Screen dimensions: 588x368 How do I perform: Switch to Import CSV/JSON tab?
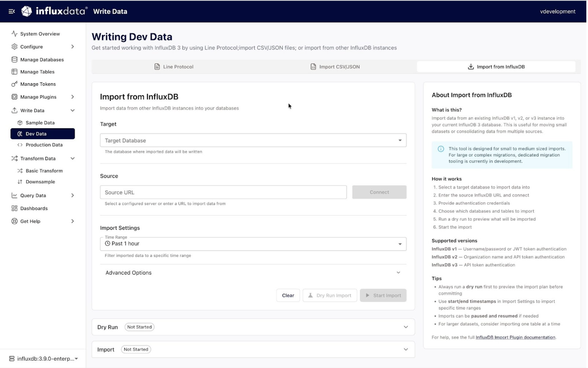(335, 67)
